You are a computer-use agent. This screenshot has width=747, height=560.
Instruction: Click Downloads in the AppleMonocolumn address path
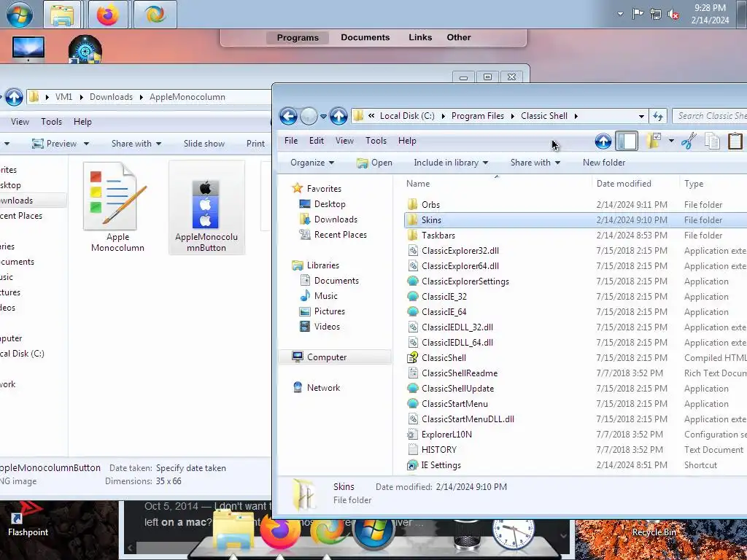pos(111,97)
